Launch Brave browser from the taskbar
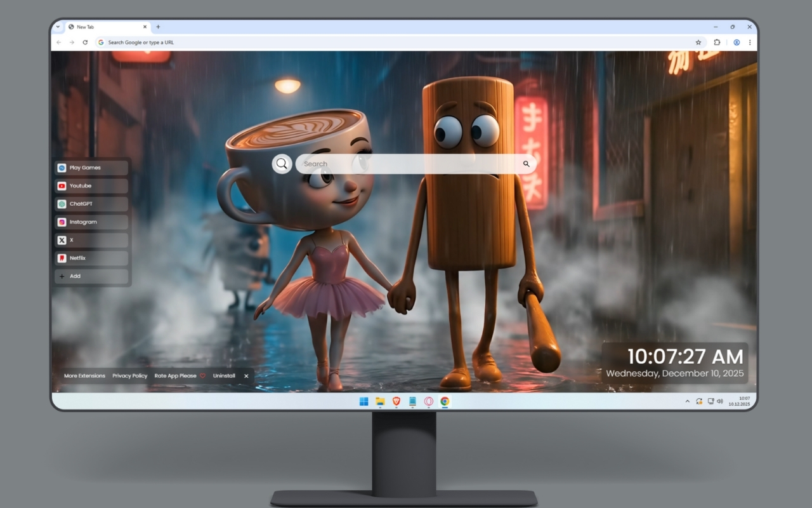 (396, 401)
